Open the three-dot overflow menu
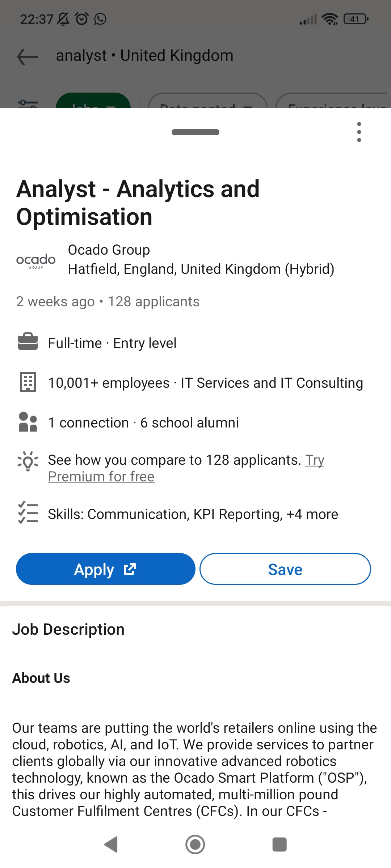The height and width of the screenshot is (868, 391). pos(359,132)
